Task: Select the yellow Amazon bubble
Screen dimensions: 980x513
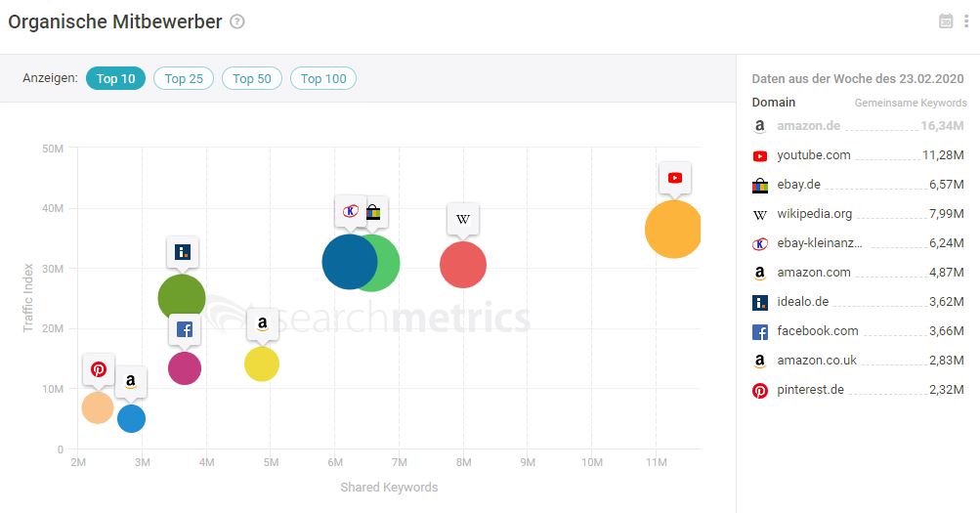Action: 262,363
